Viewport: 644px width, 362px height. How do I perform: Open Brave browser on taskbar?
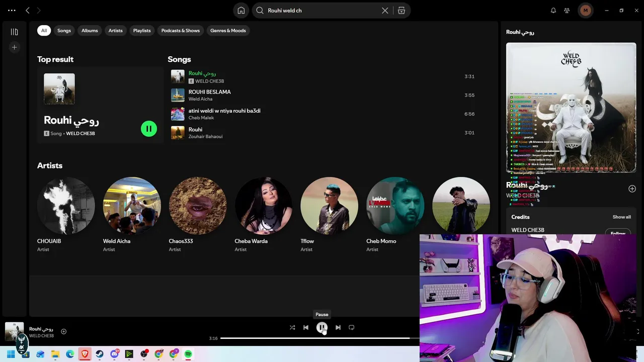tap(85, 354)
